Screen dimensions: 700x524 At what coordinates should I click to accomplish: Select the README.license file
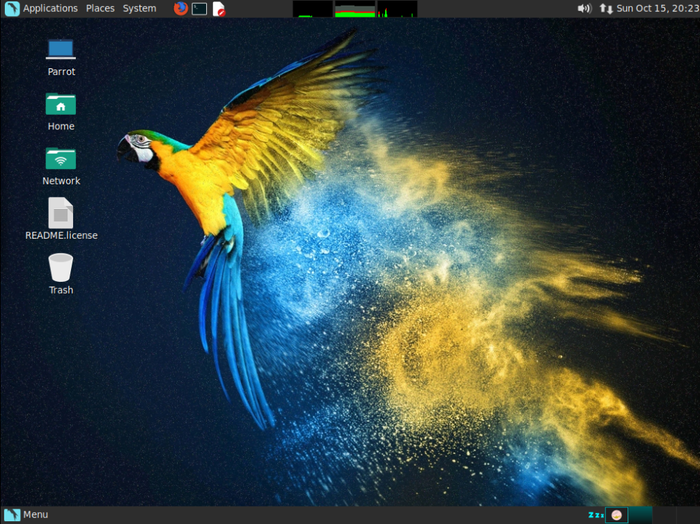coord(61,213)
